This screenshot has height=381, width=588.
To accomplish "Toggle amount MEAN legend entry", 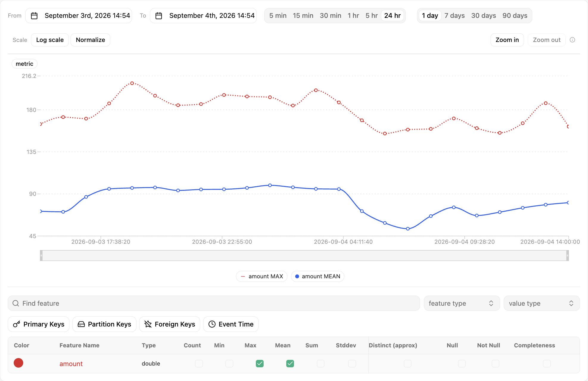I will [x=318, y=276].
